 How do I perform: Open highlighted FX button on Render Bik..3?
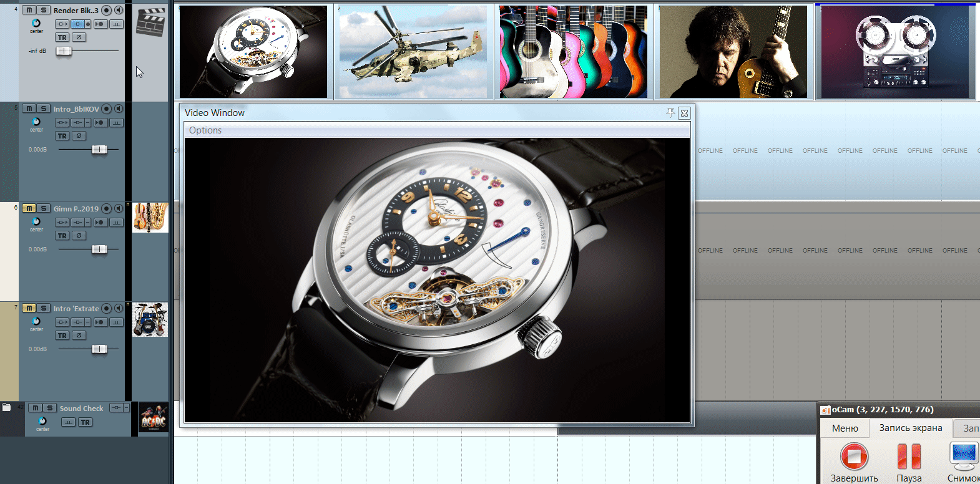[x=77, y=24]
